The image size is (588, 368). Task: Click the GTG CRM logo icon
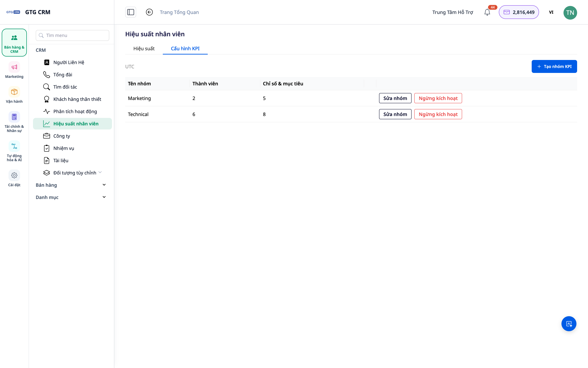point(13,12)
